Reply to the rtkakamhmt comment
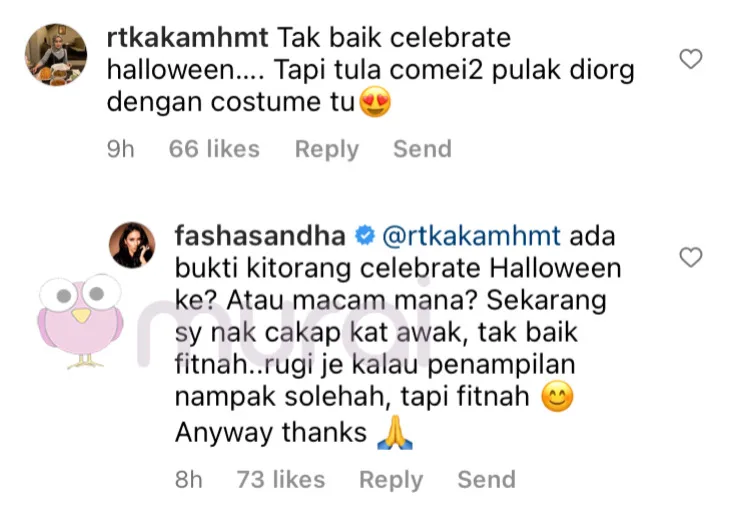Image resolution: width=750 pixels, height=516 pixels. point(327,149)
